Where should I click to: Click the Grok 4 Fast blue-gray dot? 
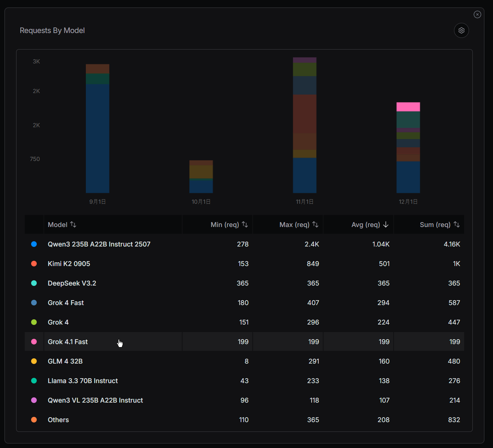[34, 302]
